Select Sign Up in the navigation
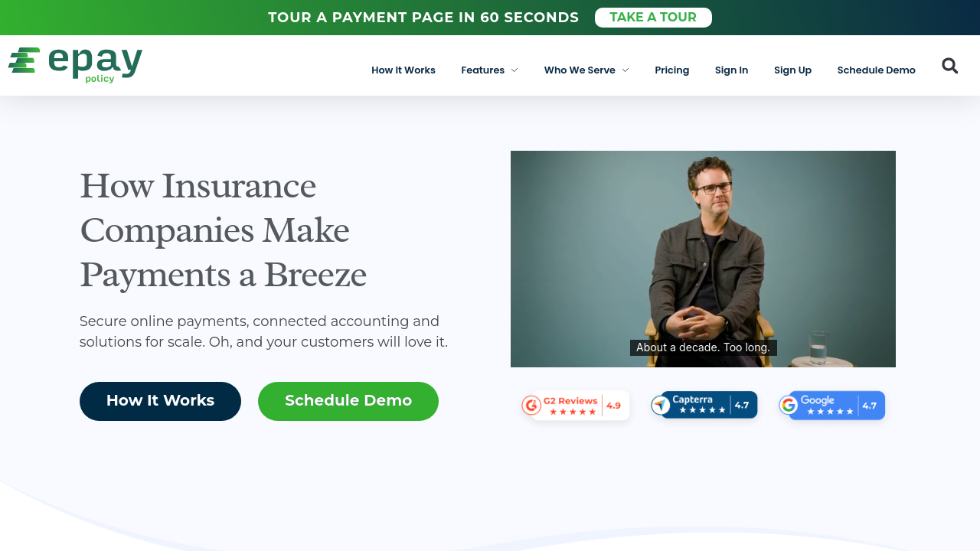980x551 pixels. point(792,70)
